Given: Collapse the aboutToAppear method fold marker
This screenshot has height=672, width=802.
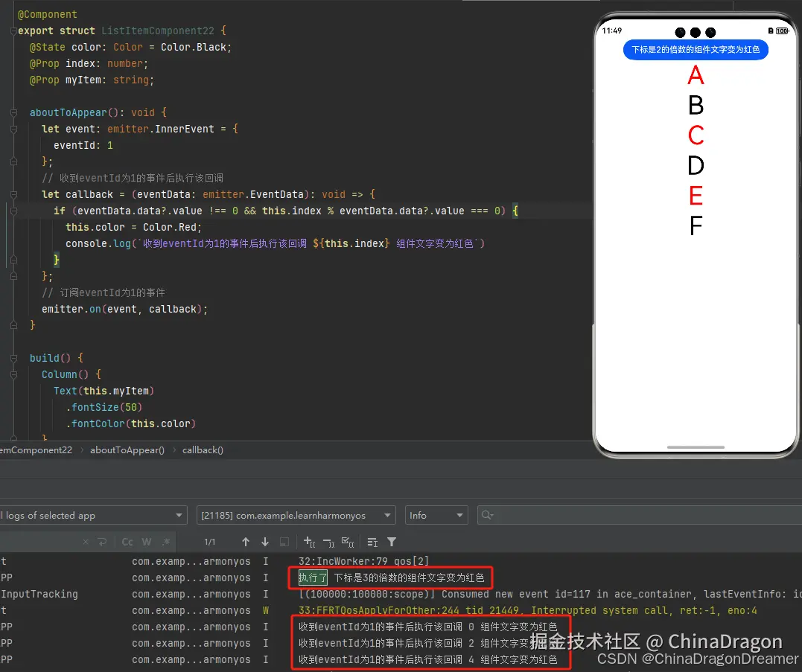Looking at the screenshot, I should pyautogui.click(x=13, y=112).
